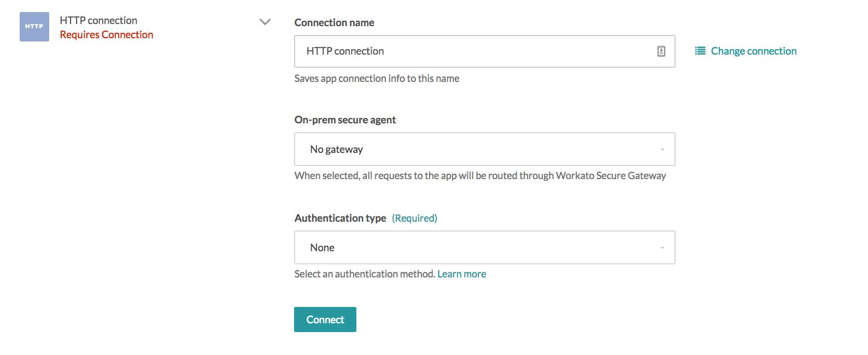Click the Change connection link

753,51
